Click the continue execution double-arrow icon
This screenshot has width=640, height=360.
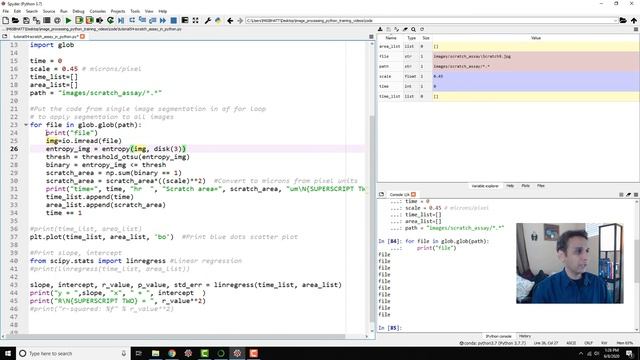pyautogui.click(x=163, y=20)
